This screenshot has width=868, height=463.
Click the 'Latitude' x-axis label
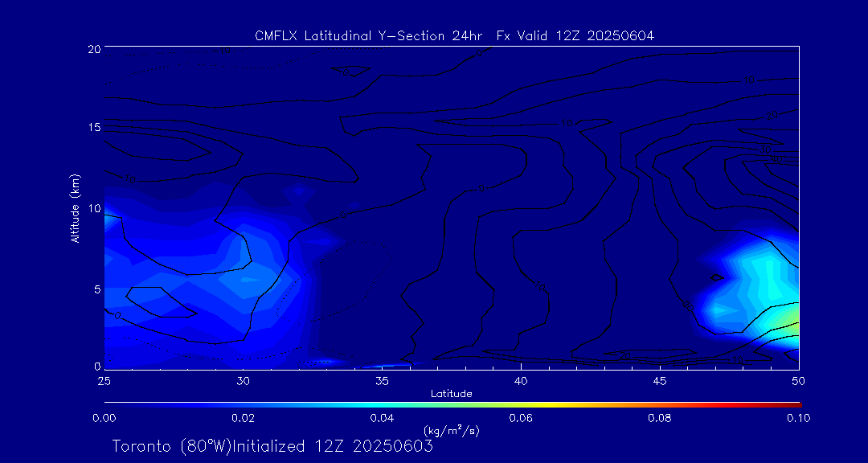pos(452,394)
